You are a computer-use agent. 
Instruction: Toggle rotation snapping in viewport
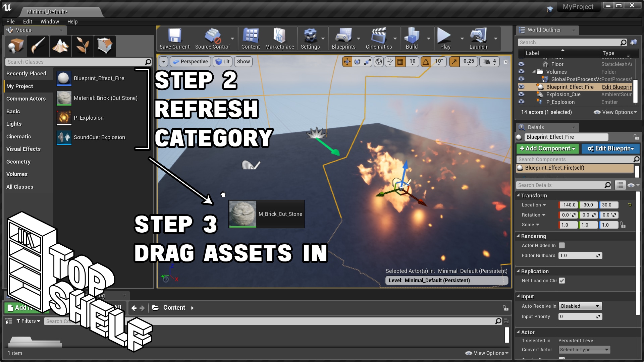(x=426, y=62)
